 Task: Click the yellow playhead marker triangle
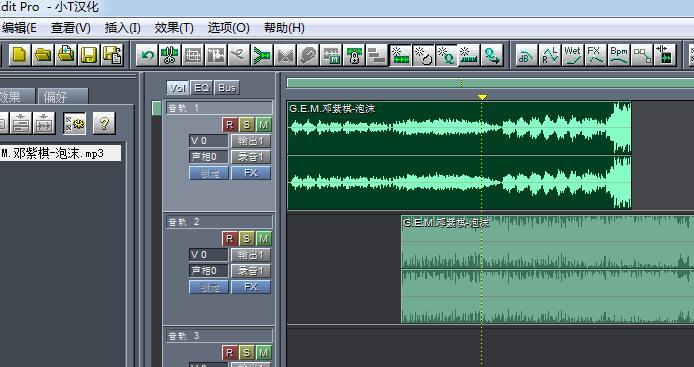[x=482, y=97]
